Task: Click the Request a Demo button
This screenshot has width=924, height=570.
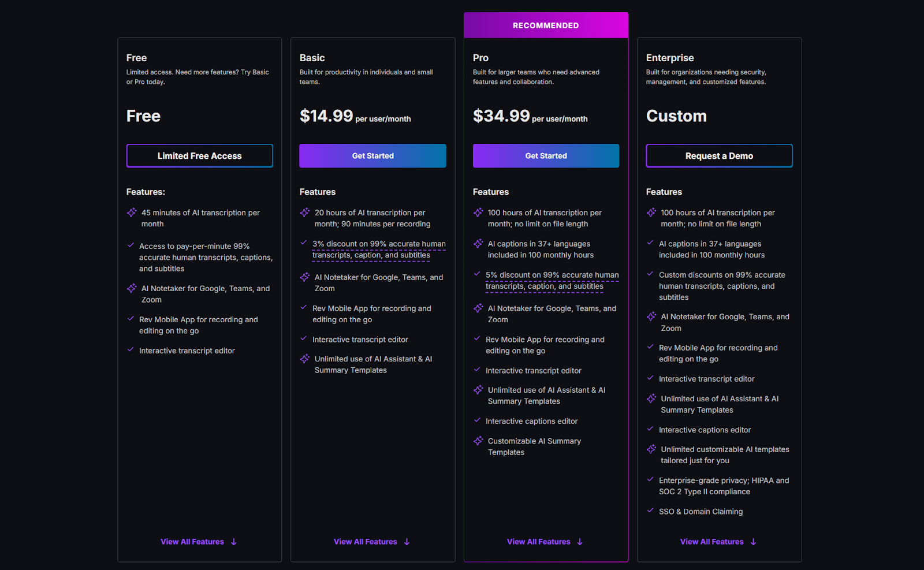Action: (719, 156)
